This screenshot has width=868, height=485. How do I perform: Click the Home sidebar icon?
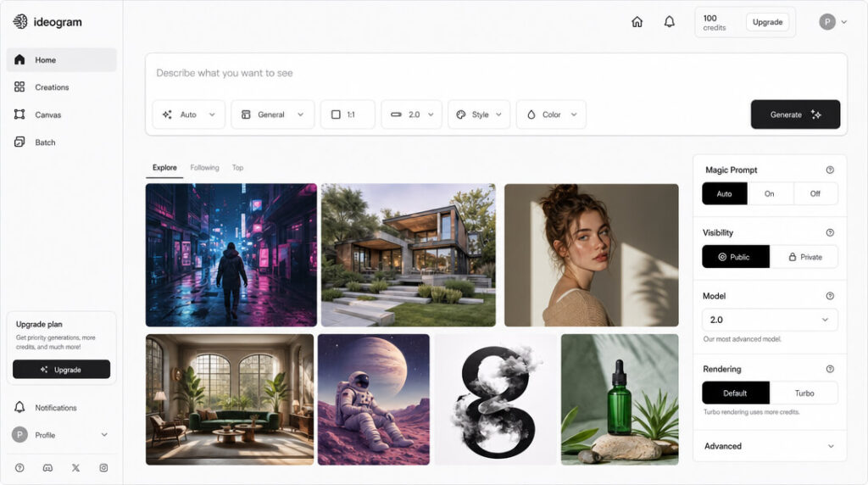tap(20, 60)
